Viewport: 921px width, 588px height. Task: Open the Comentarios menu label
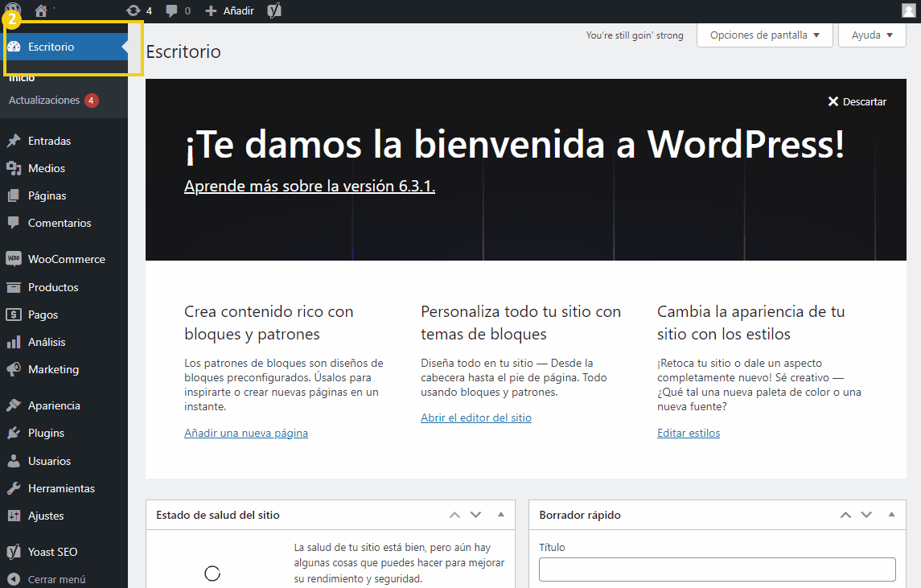pos(60,224)
